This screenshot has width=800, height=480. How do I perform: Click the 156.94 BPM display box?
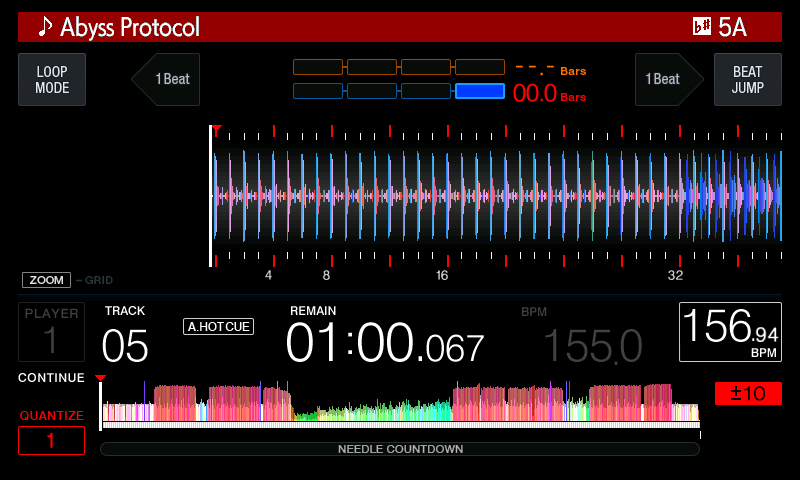coord(730,332)
